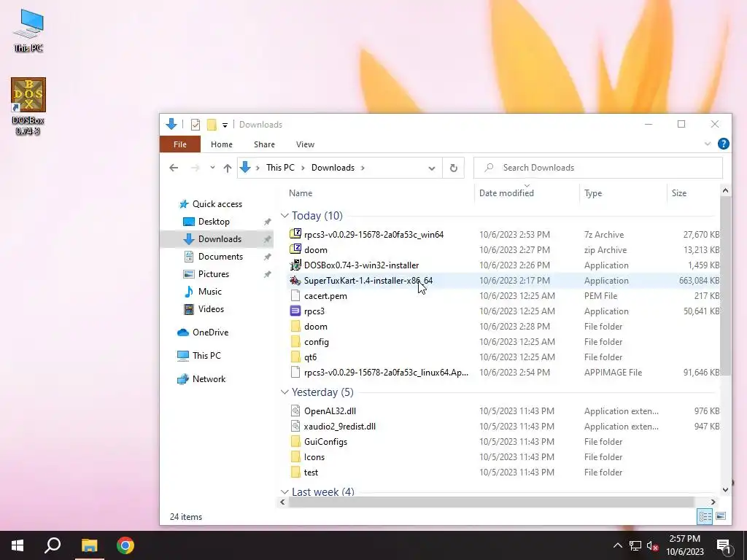Select the DOSBox0.74-3-win32-installer icon
The width and height of the screenshot is (747, 560).
click(x=295, y=265)
